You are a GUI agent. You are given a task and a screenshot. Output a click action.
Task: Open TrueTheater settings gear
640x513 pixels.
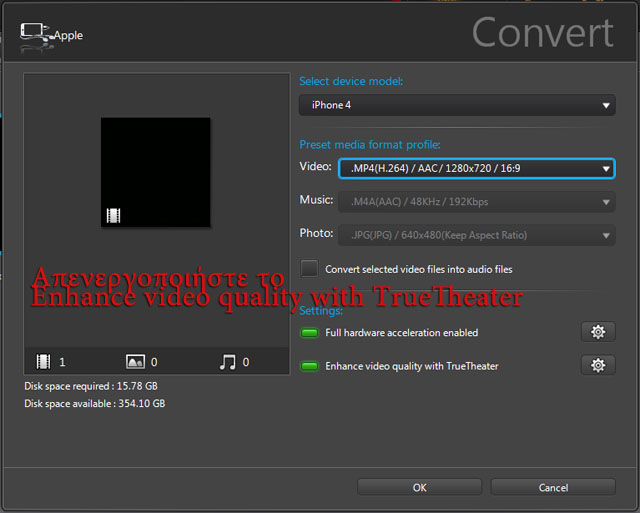click(598, 365)
